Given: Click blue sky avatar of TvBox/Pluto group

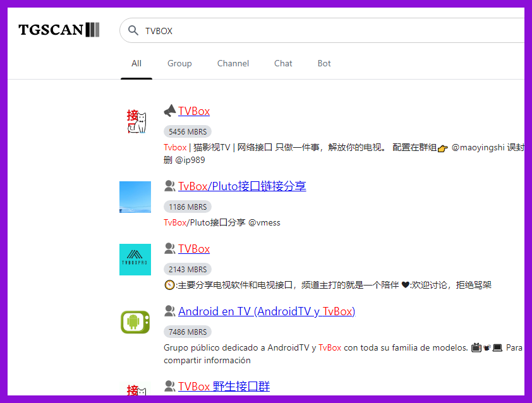Looking at the screenshot, I should 135,197.
